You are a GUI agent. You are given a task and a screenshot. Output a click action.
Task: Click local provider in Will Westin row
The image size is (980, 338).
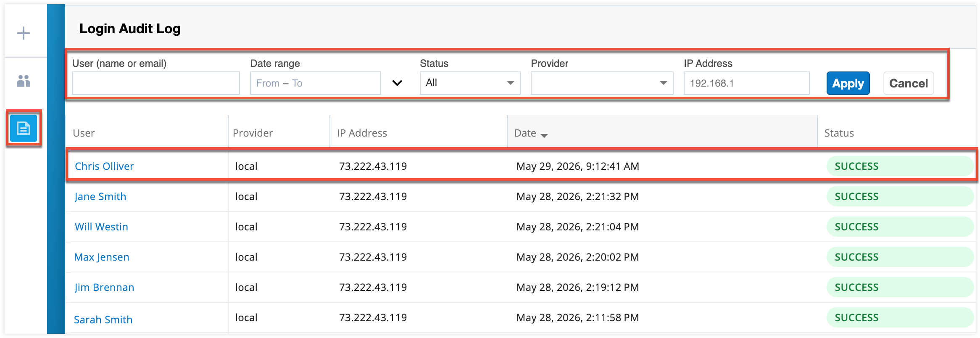pos(246,227)
